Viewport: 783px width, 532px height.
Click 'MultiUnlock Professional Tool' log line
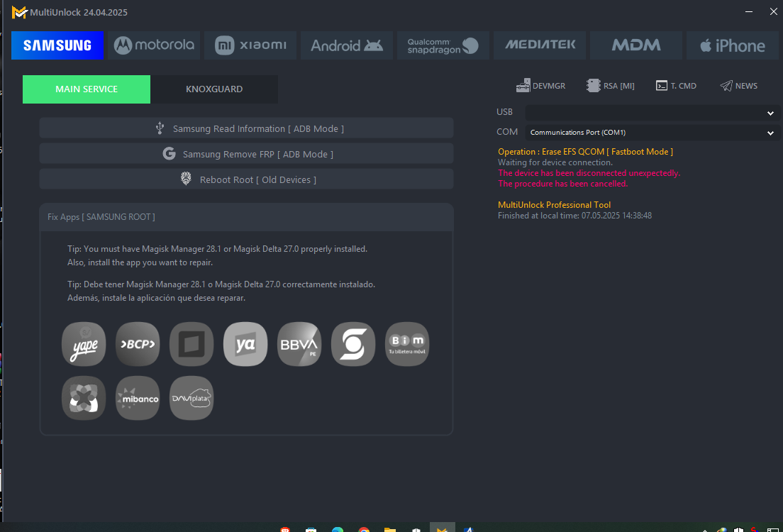coord(555,205)
